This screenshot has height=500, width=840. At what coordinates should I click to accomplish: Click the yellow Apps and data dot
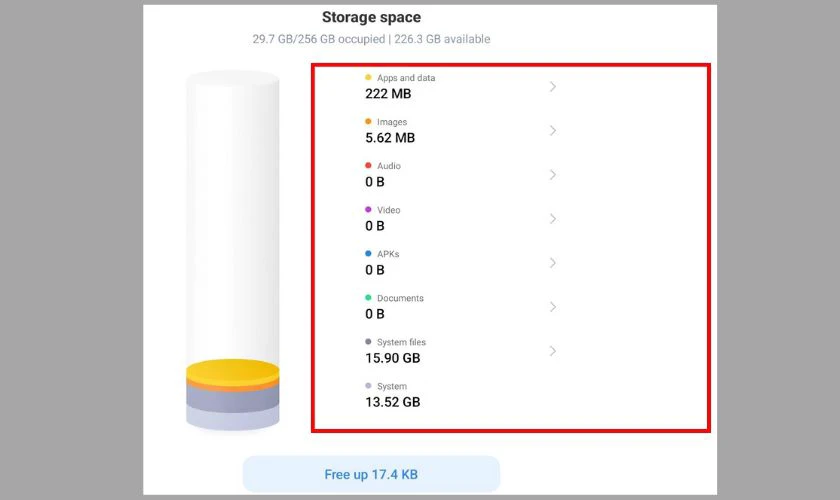click(368, 77)
